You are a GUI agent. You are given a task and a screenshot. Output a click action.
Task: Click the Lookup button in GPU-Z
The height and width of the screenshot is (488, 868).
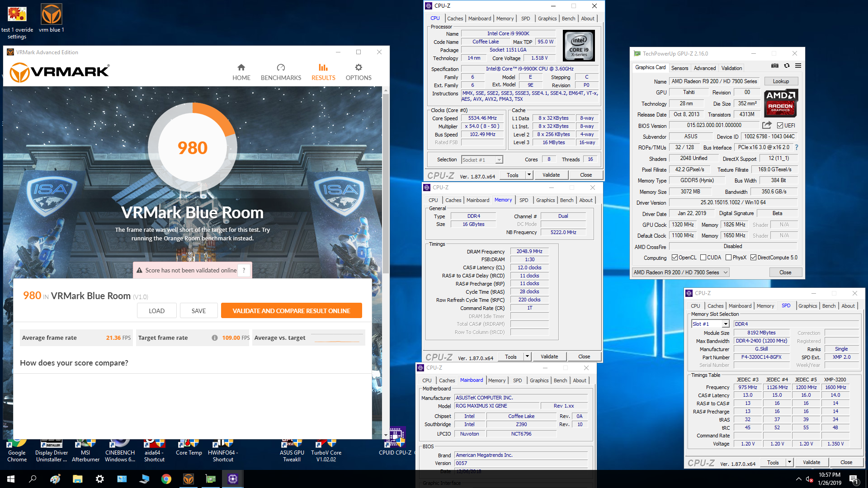pyautogui.click(x=781, y=81)
